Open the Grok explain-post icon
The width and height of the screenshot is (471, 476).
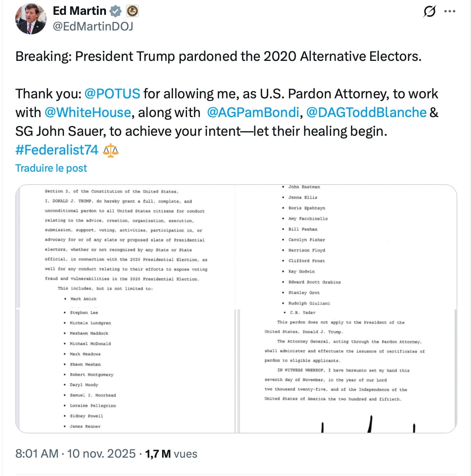point(429,12)
